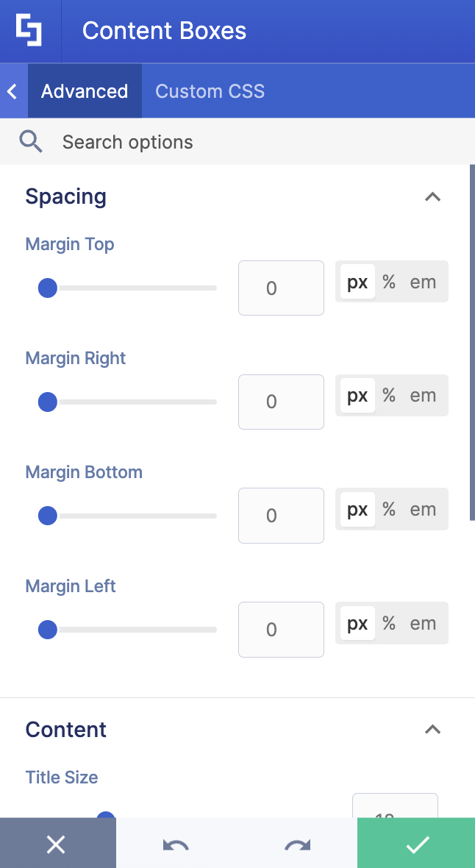Go back using the left chevron arrow
This screenshot has width=475, height=868.
click(13, 91)
